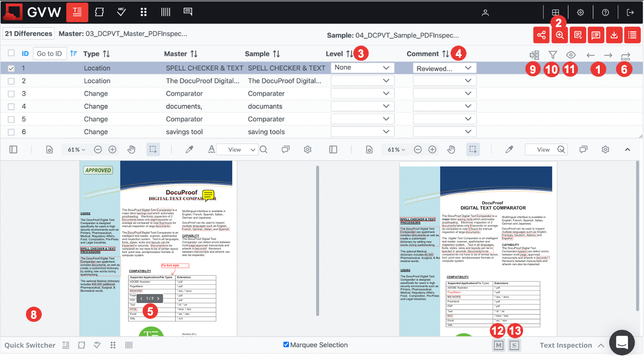Toggle the eye visibility icon
Screen dimensions: 644x356
coord(570,55)
